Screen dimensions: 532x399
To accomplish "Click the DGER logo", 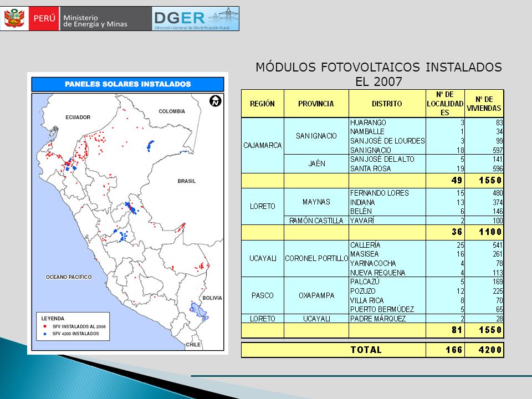I will (x=196, y=19).
